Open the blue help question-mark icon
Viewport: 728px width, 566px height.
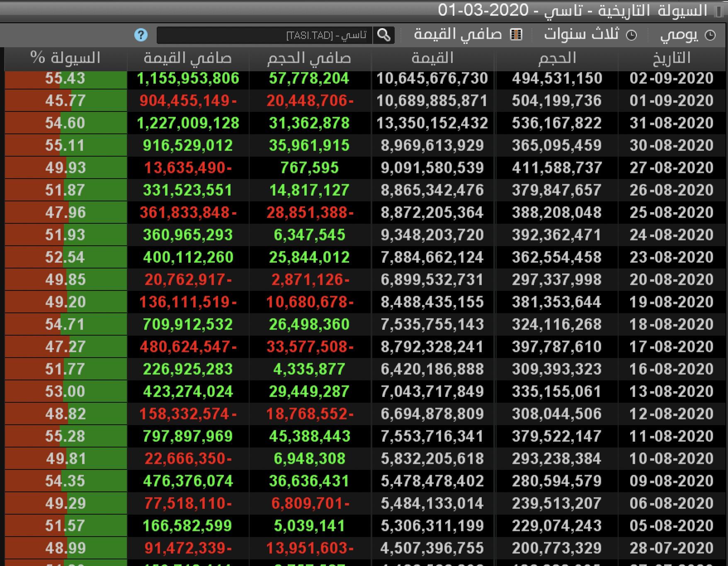141,35
